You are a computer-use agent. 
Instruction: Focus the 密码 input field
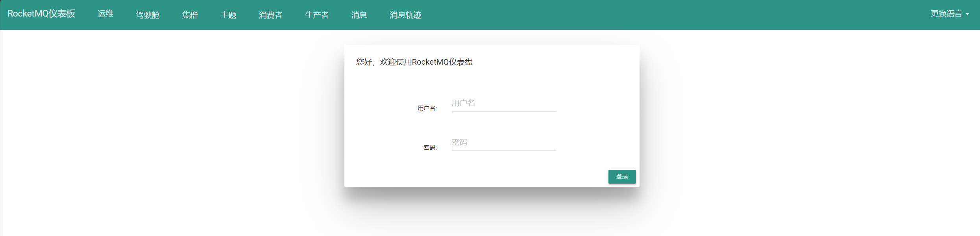point(504,143)
